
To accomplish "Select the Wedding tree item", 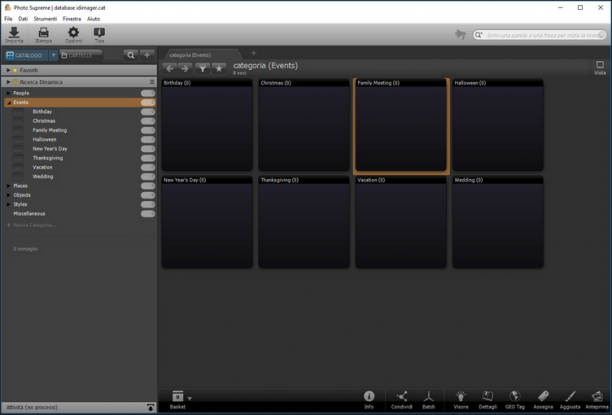I will pyautogui.click(x=43, y=176).
